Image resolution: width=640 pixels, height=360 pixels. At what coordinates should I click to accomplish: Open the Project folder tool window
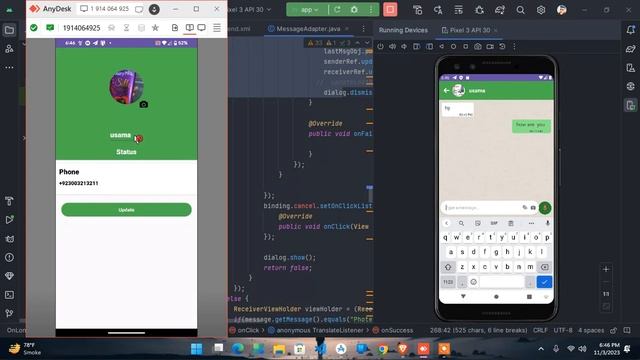[9, 30]
